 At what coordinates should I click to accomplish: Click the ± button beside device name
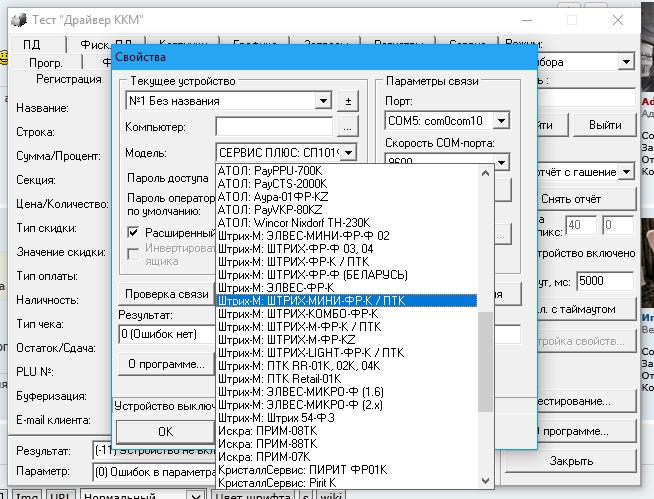348,101
